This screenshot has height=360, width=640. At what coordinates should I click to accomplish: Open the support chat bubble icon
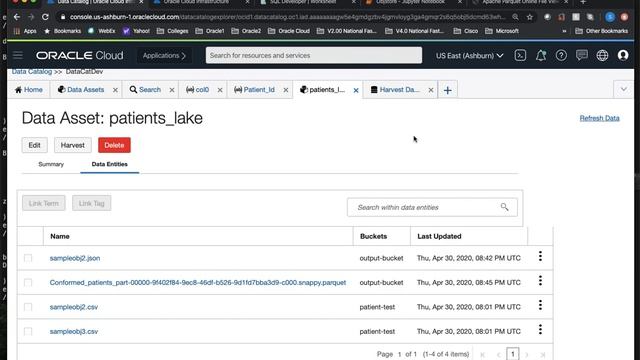coord(582,55)
